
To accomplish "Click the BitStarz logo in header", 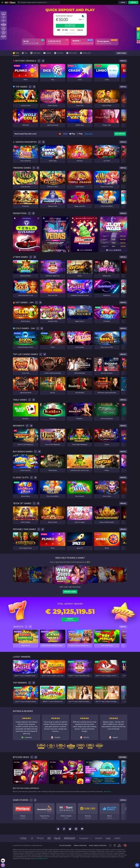I will pyautogui.click(x=10, y=2).
